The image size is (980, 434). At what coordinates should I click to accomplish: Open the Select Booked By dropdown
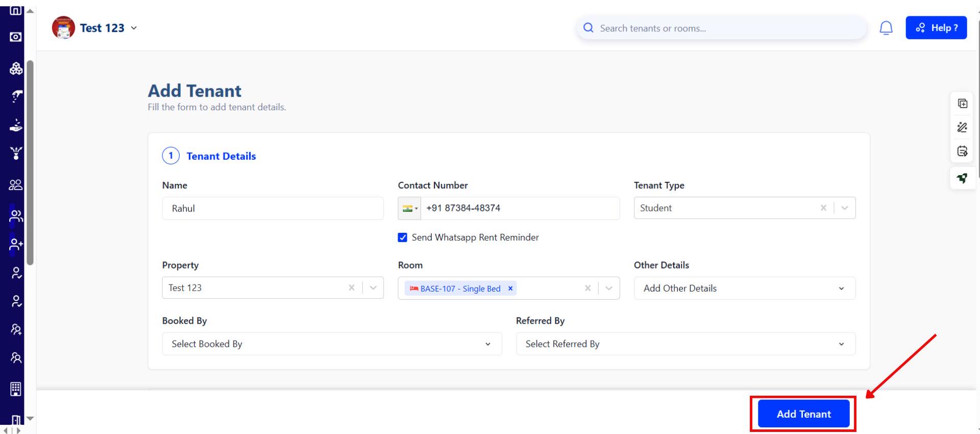(x=332, y=344)
